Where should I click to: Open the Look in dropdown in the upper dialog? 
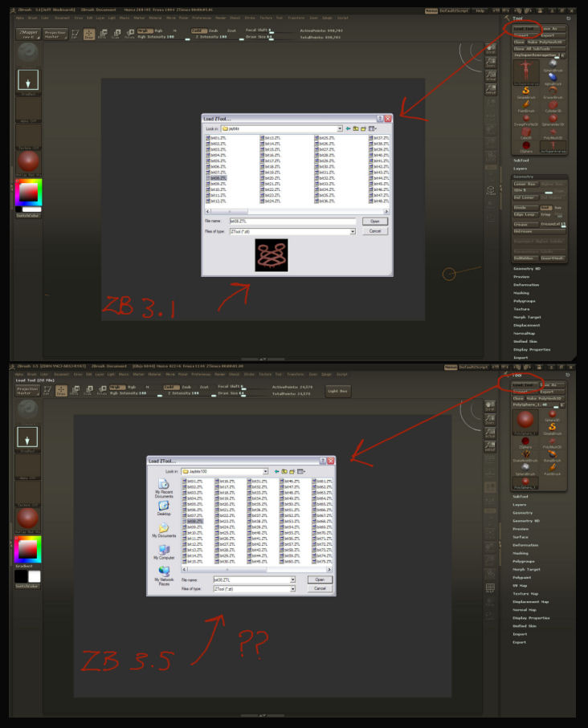point(340,128)
